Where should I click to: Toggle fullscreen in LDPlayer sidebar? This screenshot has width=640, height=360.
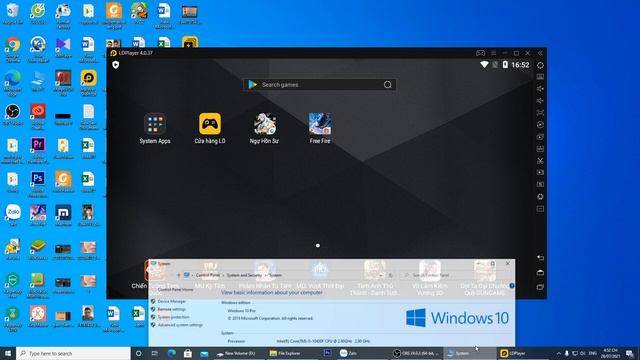click(540, 112)
